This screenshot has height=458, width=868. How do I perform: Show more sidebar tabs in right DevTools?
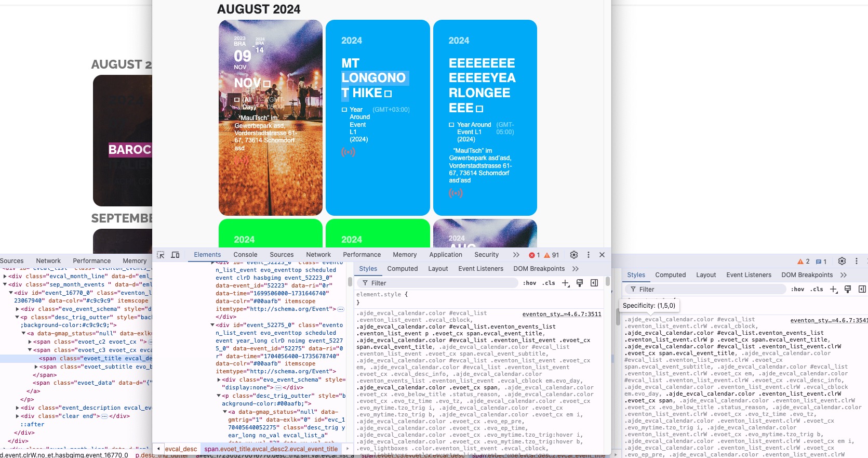[x=844, y=275]
